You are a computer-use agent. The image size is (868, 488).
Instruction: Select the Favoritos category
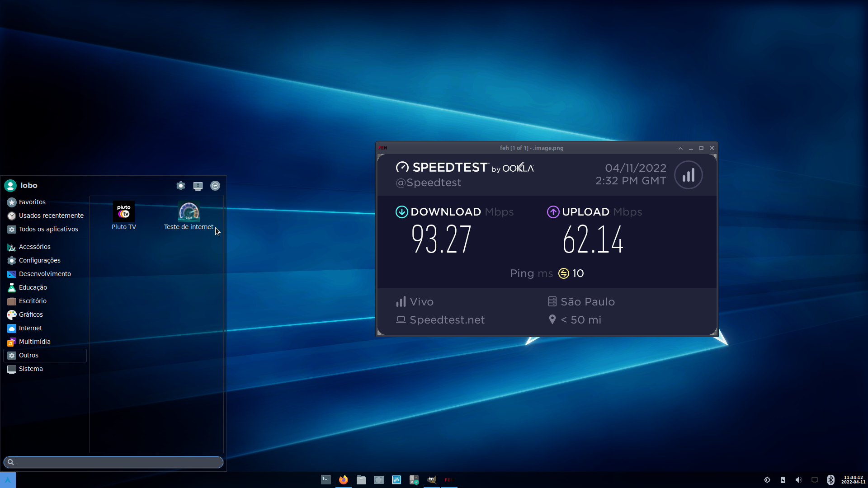click(32, 202)
